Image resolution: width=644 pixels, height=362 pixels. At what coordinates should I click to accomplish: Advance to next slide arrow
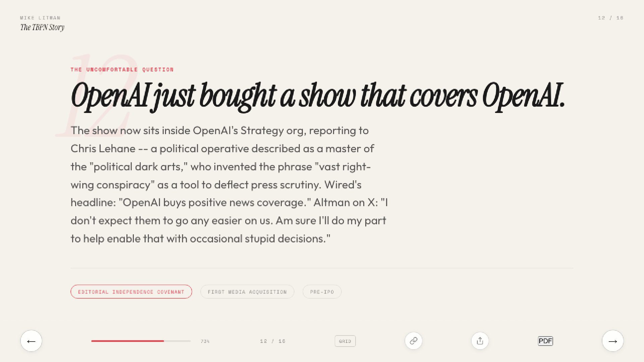[613, 341]
